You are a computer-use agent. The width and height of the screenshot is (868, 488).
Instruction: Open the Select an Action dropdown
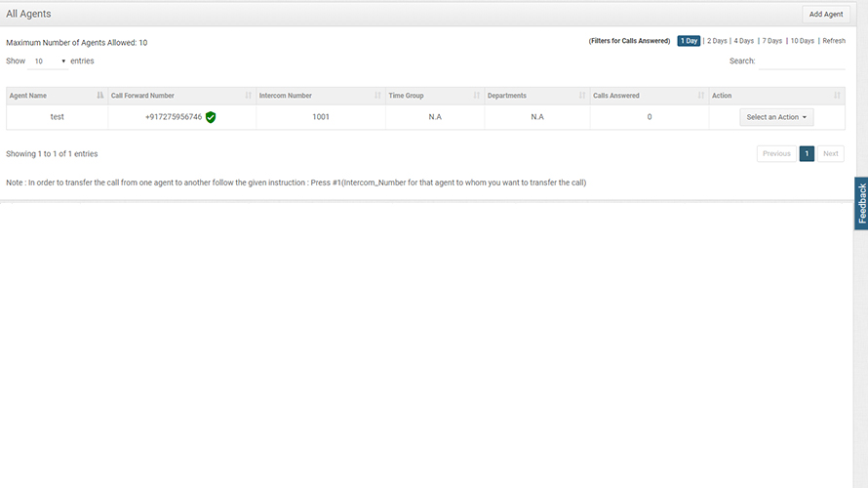click(776, 117)
